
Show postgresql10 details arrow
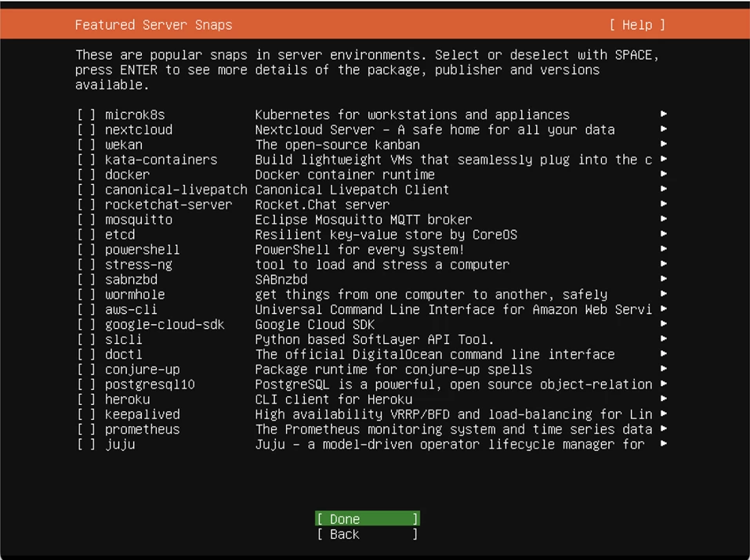(664, 384)
